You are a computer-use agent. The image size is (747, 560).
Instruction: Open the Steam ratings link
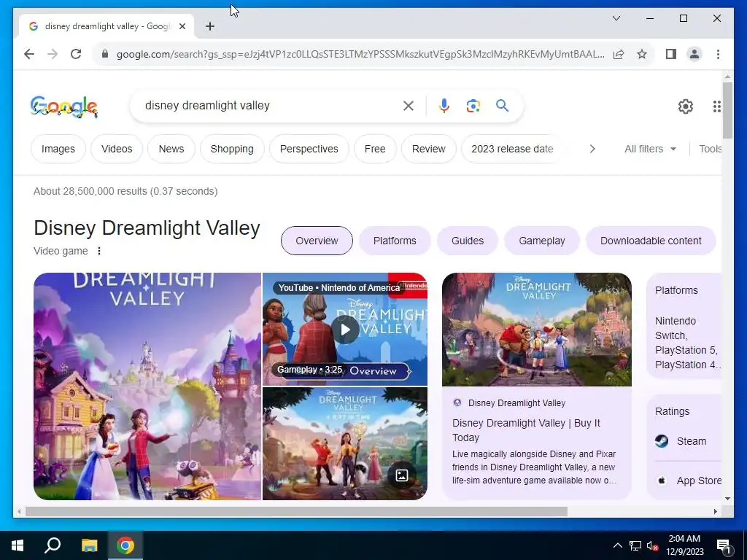[x=688, y=441]
